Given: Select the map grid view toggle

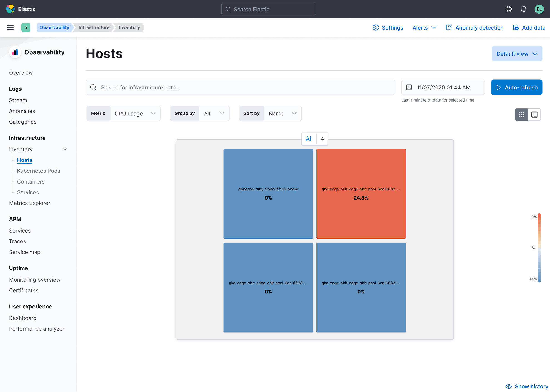Looking at the screenshot, I should coord(522,114).
